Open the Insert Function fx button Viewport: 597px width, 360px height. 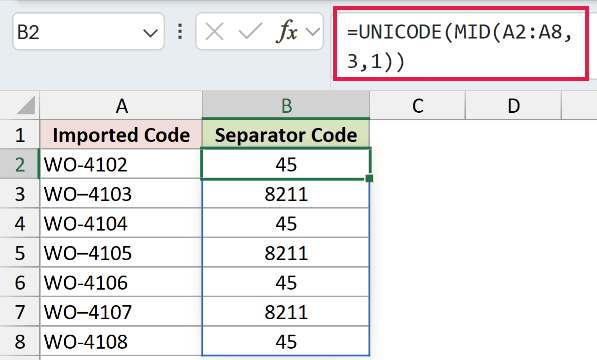[286, 32]
